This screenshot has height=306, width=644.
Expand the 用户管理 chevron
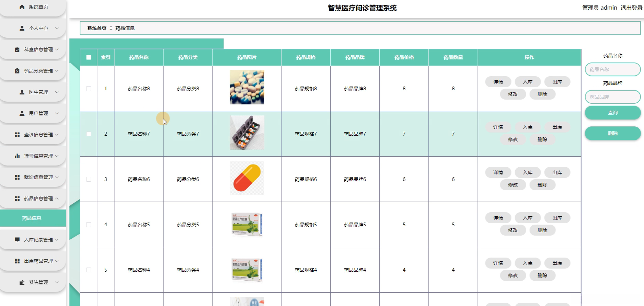pyautogui.click(x=57, y=113)
